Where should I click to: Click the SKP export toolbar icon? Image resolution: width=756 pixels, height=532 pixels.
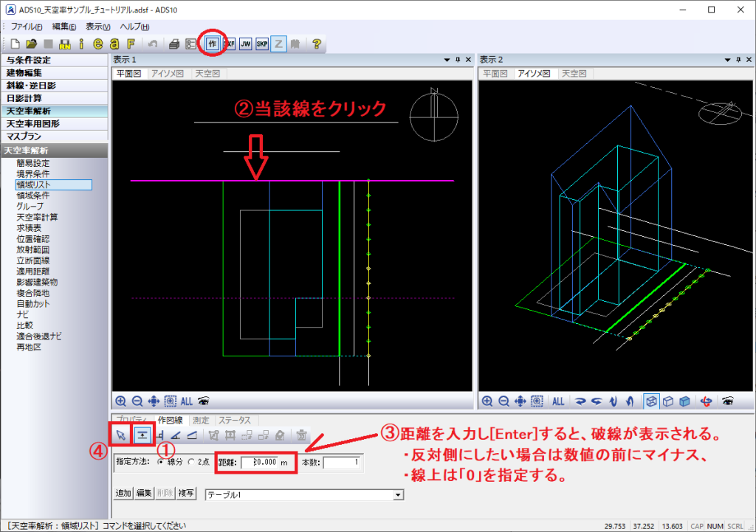click(x=262, y=44)
